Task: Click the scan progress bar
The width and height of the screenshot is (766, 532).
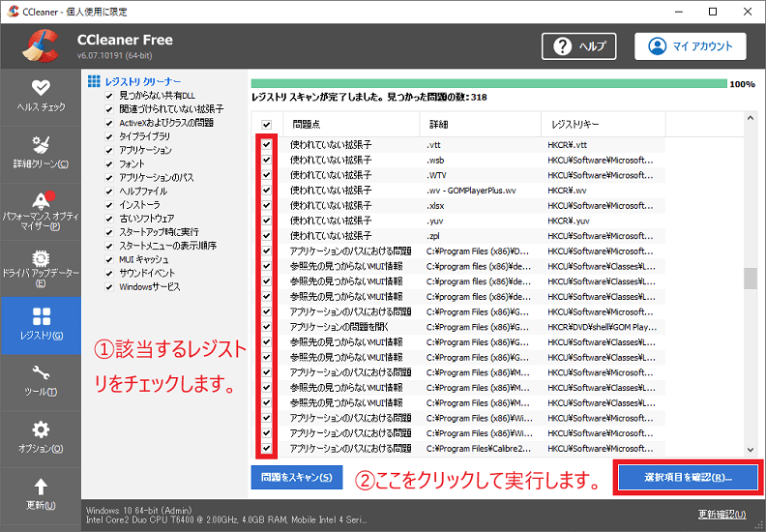Action: [489, 83]
